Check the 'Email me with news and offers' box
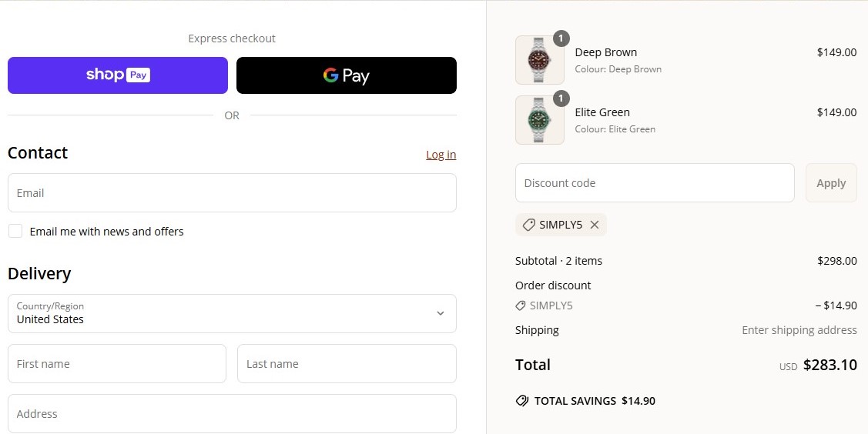This screenshot has width=868, height=434. tap(15, 231)
